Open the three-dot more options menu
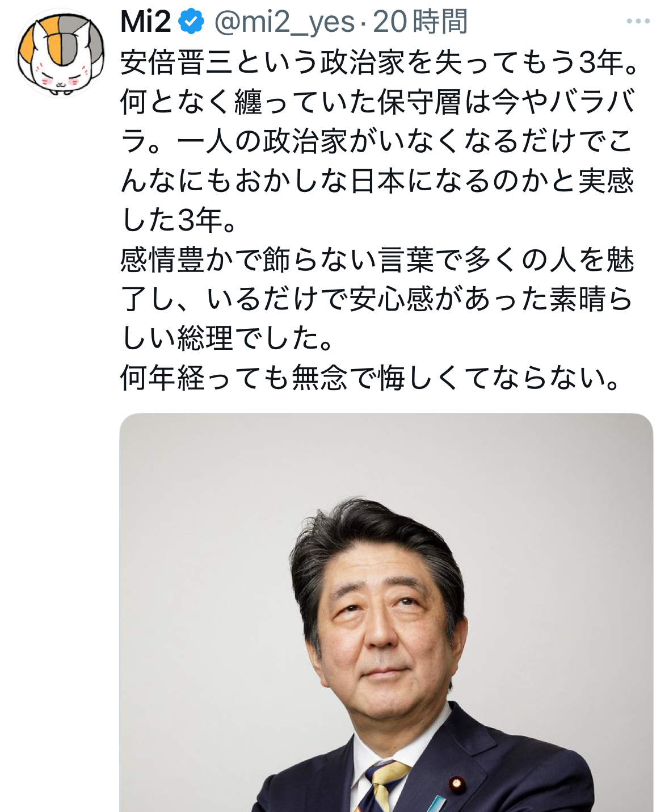669x812 pixels. point(638,22)
